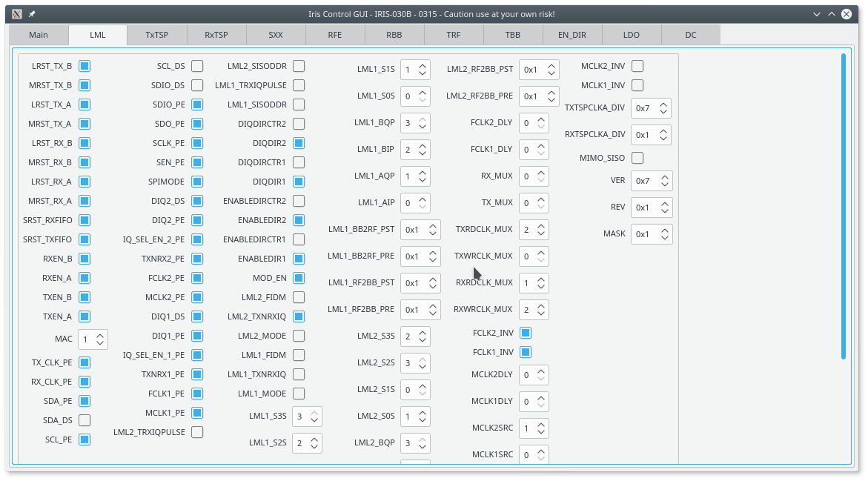Disable the SRST_RXFIFO checkbox
The image size is (868, 481).
[x=85, y=220]
